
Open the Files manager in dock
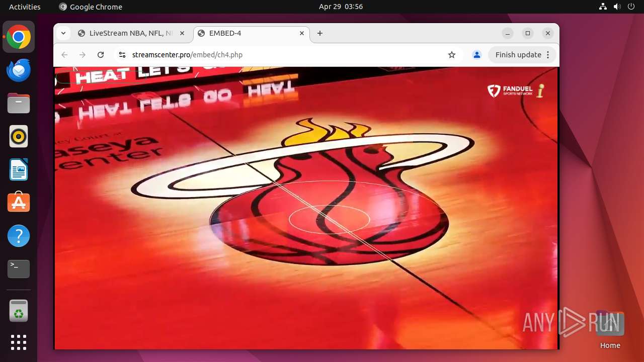(19, 104)
